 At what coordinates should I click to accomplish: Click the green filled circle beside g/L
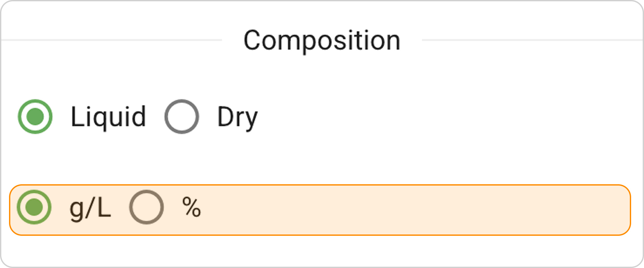[34, 207]
